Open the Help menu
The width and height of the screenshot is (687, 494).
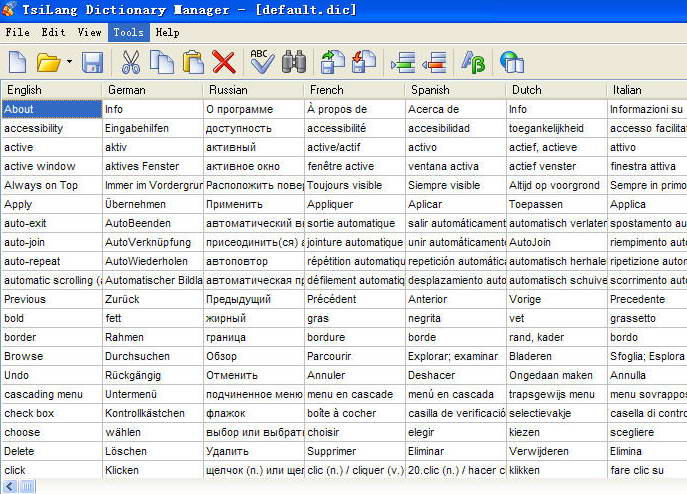coord(167,32)
